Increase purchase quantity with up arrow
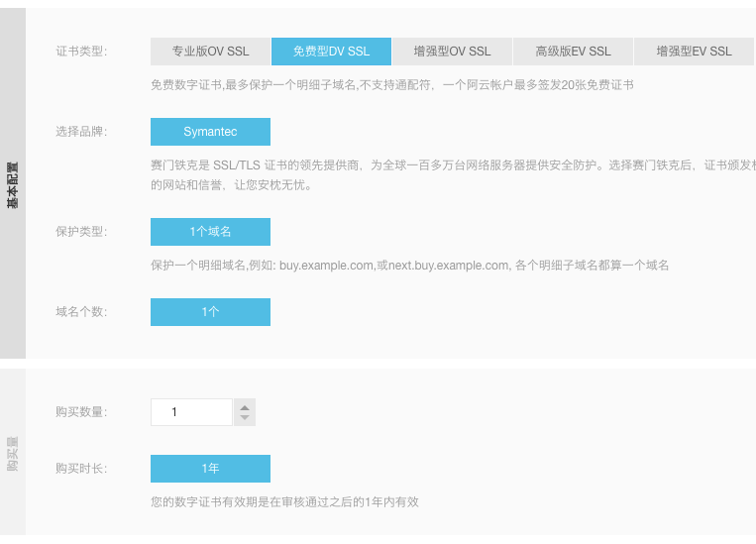Screen dimensions: 756x544 [245, 406]
